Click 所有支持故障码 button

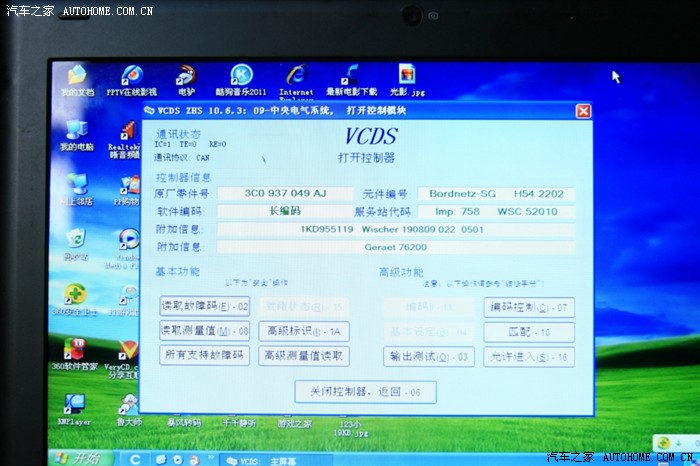click(204, 355)
